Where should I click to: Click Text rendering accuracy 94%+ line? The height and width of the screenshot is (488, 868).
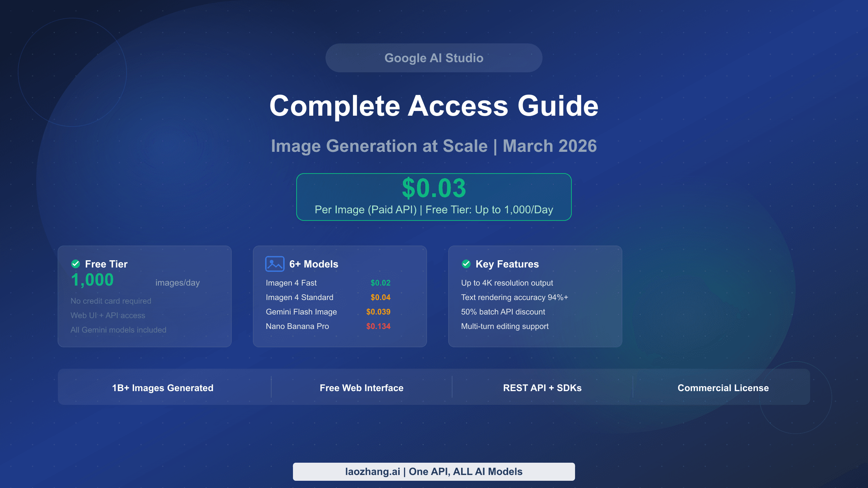pos(515,297)
